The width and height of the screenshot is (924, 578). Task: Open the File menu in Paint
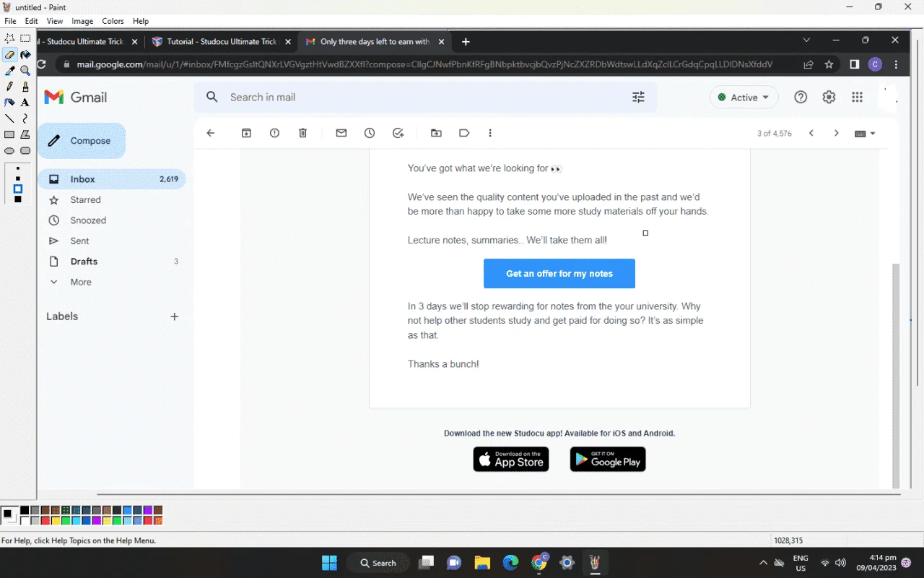[x=10, y=22]
